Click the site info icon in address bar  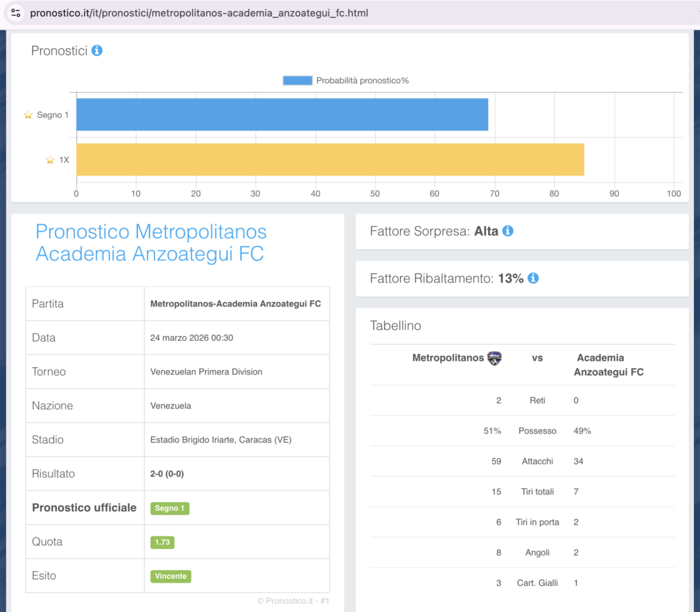[x=16, y=13]
